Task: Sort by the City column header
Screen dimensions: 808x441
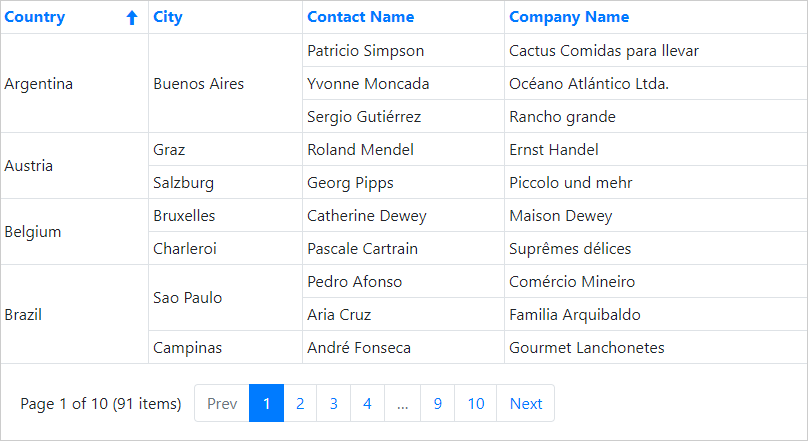Action: pyautogui.click(x=168, y=17)
